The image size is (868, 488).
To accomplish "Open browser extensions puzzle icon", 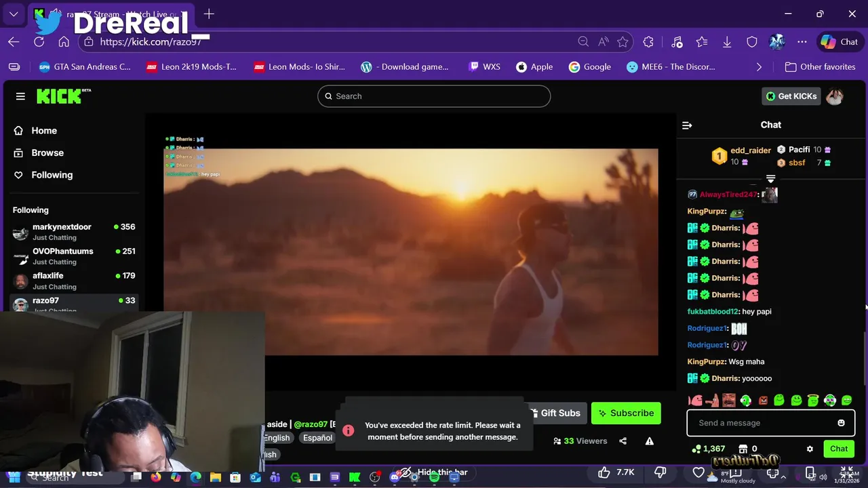I will (648, 42).
